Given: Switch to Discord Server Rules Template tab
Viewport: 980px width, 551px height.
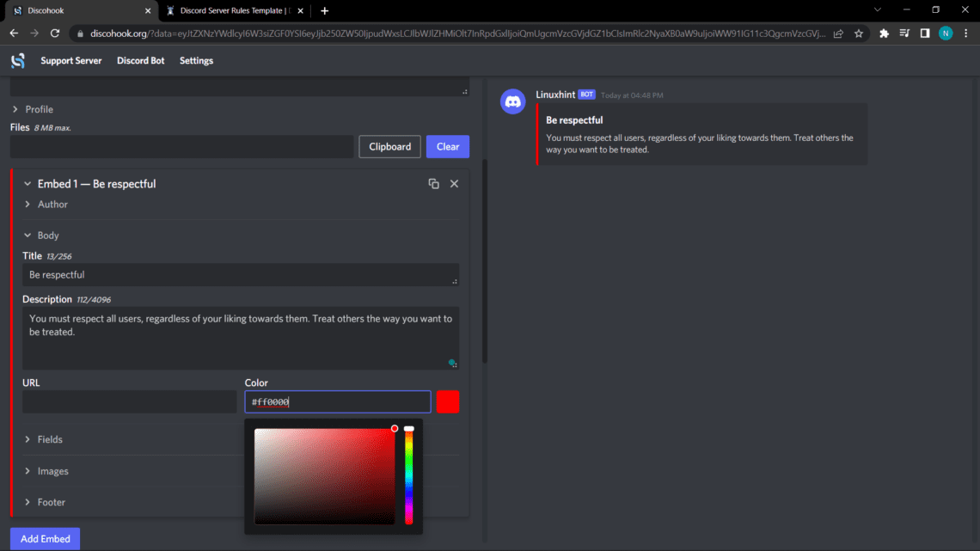Looking at the screenshot, I should tap(235, 10).
